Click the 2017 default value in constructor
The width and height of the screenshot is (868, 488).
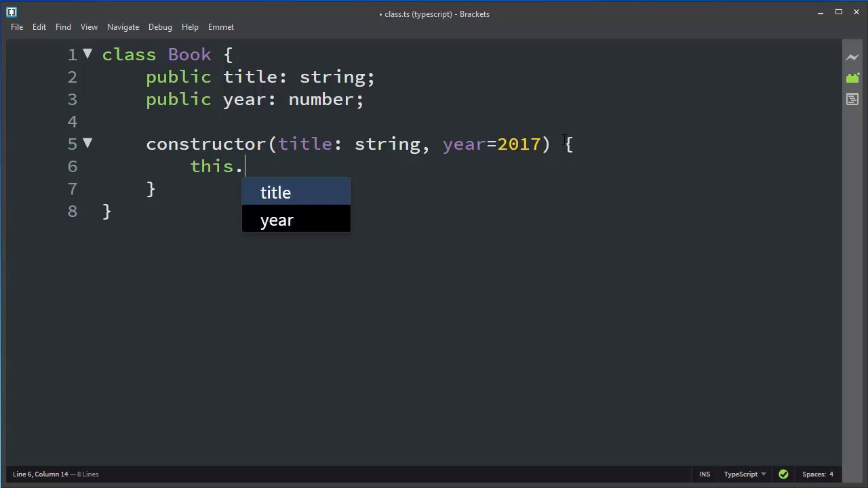519,144
